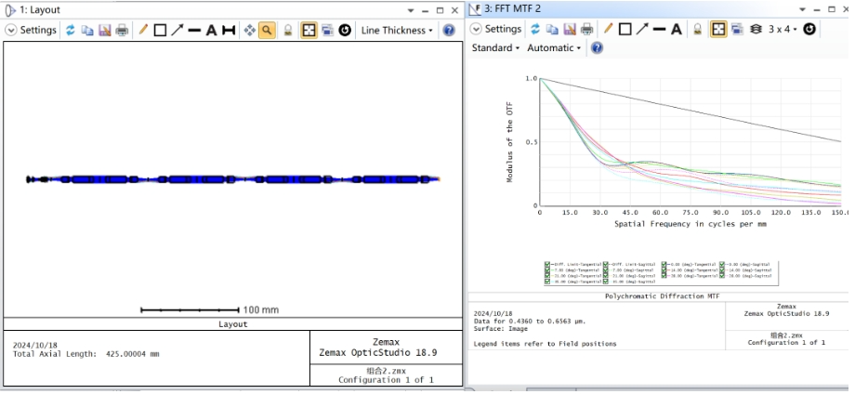
Task: Select the pencil draw tool in FFT MTF
Action: point(609,29)
